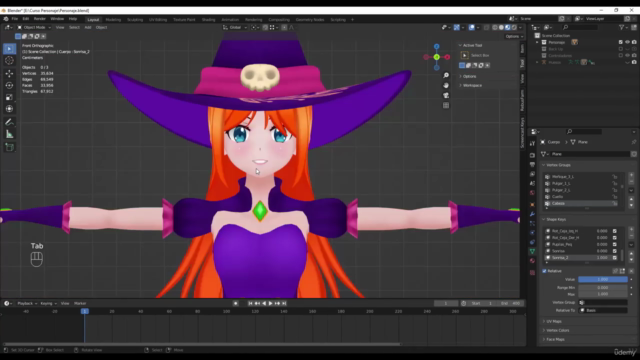Click the shape key Value slider

(603, 279)
